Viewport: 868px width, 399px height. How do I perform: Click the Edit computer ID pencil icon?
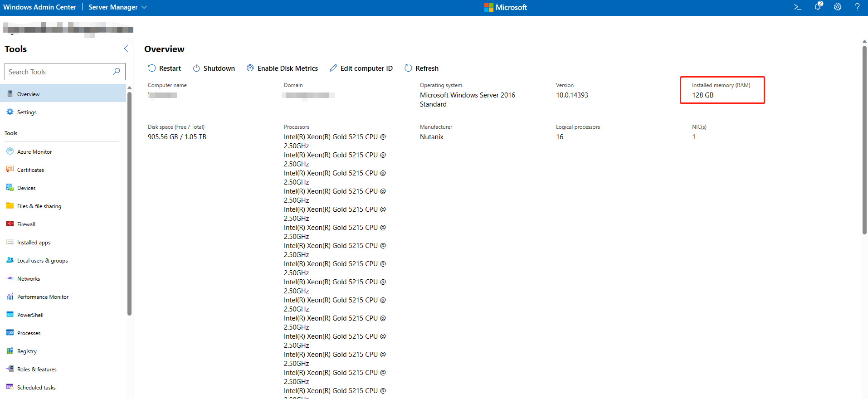click(x=333, y=68)
